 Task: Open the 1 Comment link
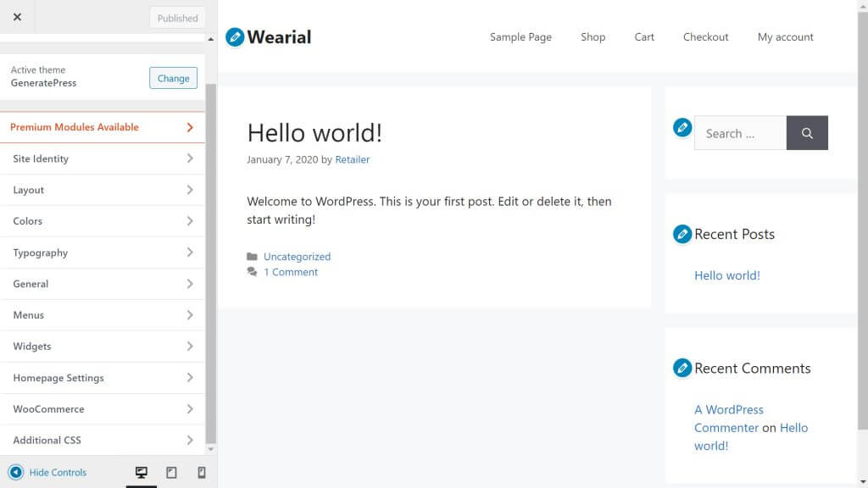coord(291,272)
